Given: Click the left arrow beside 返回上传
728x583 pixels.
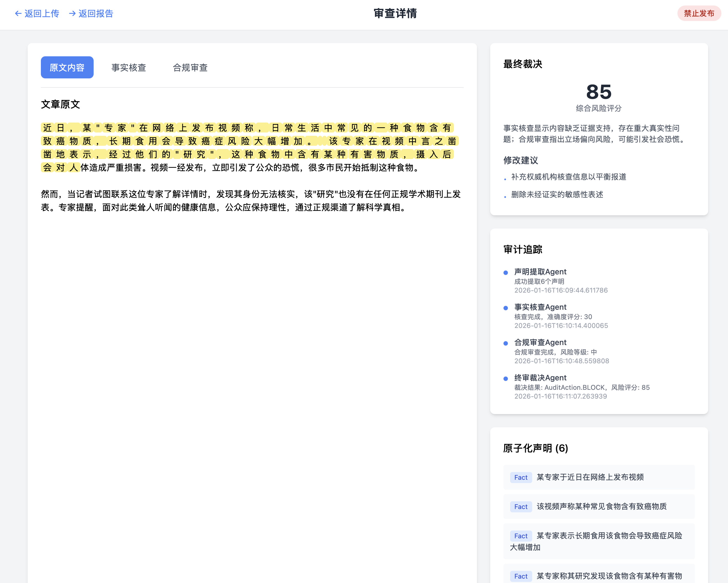Looking at the screenshot, I should tap(18, 14).
